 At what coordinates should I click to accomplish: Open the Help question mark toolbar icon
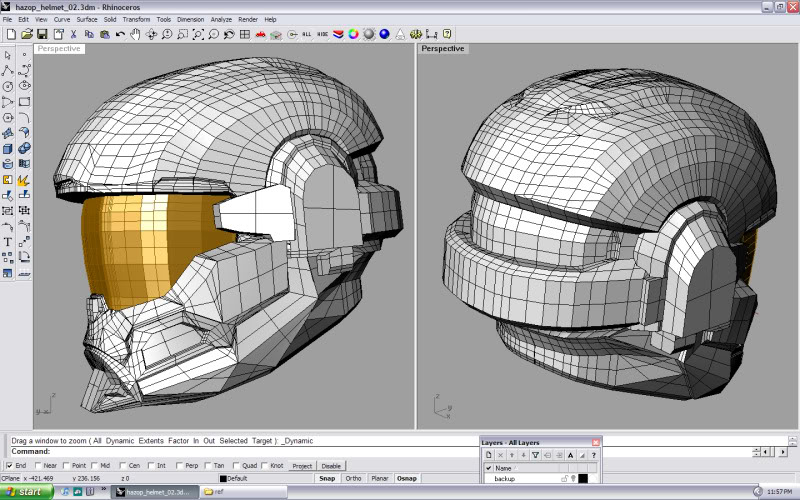pos(447,34)
